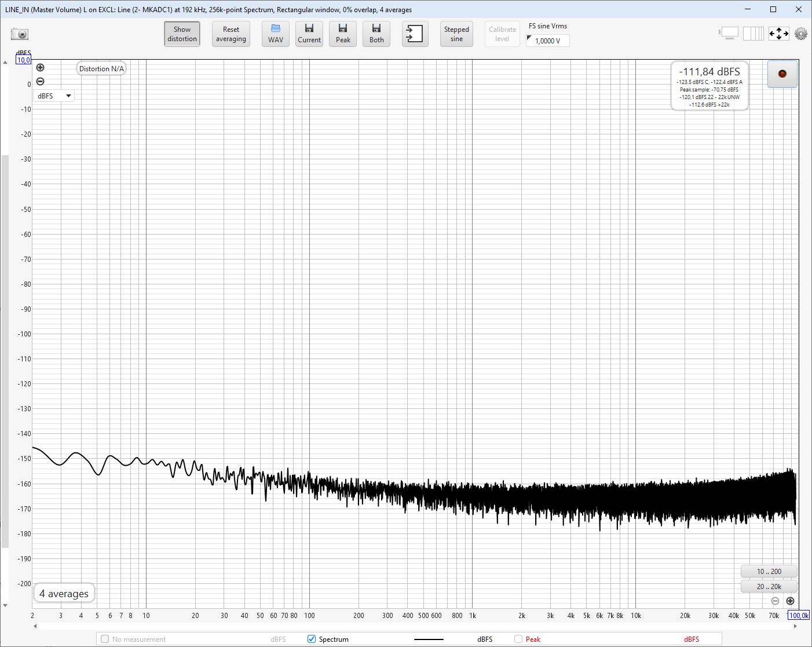
Task: Enable No measurement checkbox
Action: [105, 639]
